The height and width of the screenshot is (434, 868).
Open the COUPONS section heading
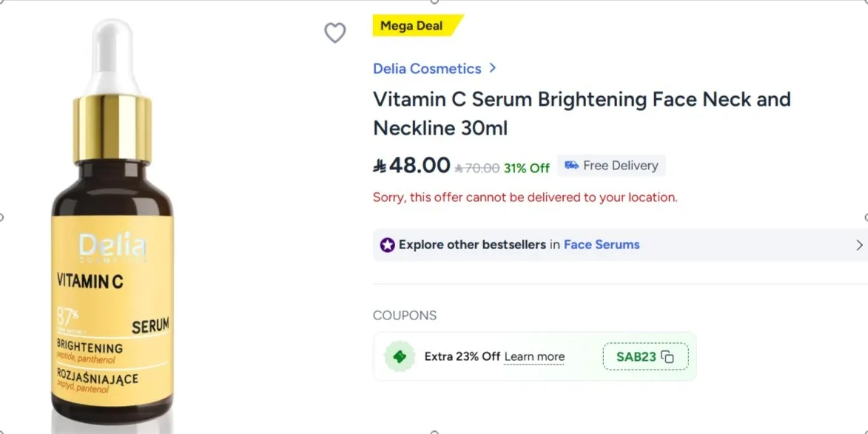click(405, 315)
